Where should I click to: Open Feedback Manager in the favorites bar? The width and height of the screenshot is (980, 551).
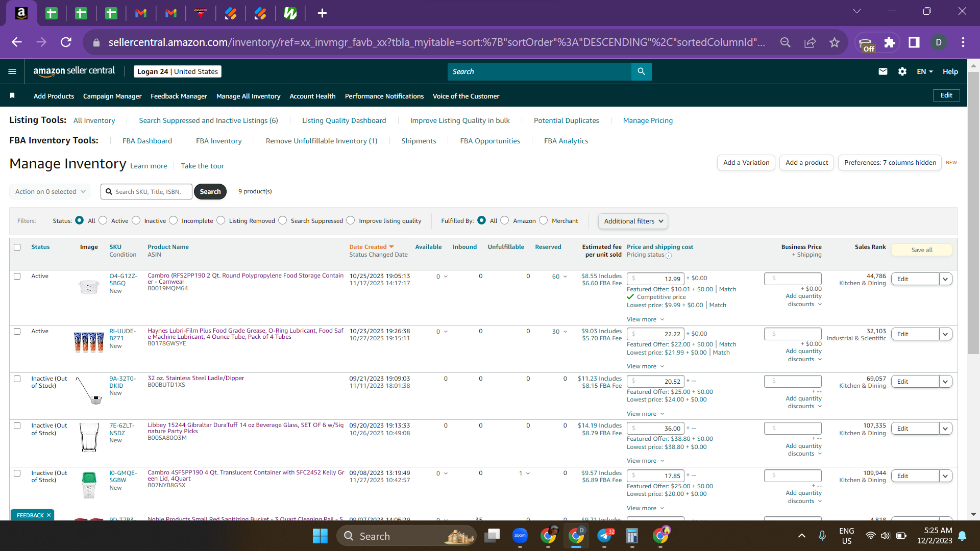click(179, 96)
